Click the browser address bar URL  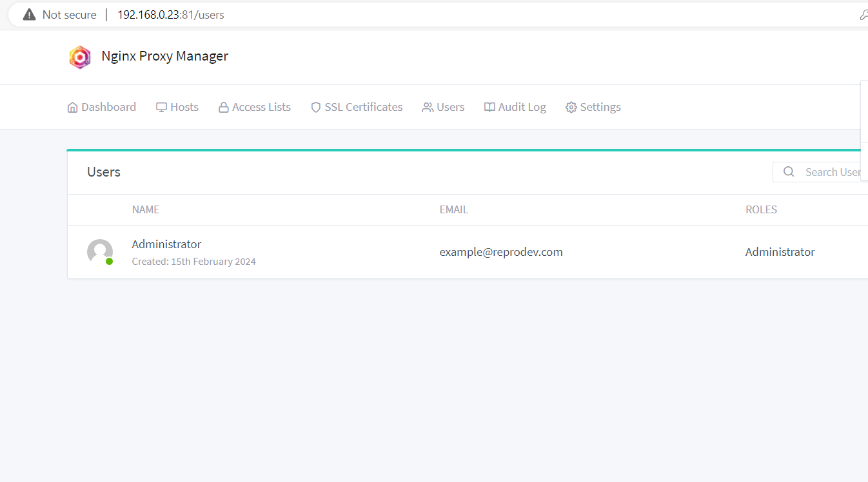click(x=170, y=14)
